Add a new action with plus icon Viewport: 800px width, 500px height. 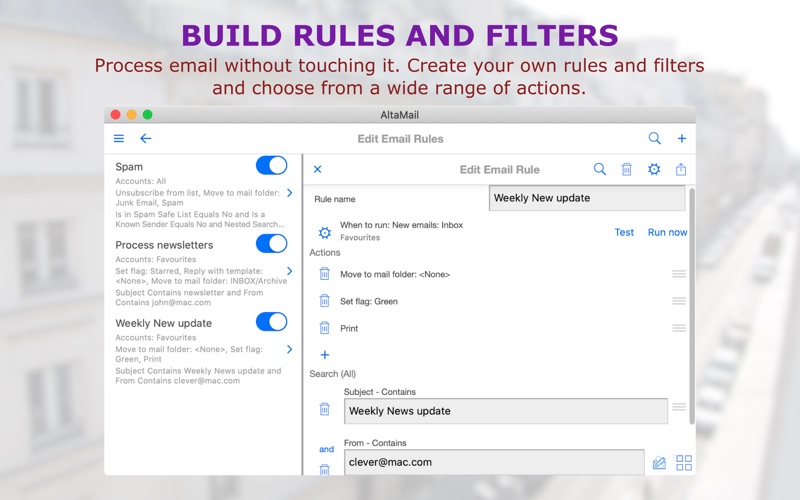coord(324,355)
